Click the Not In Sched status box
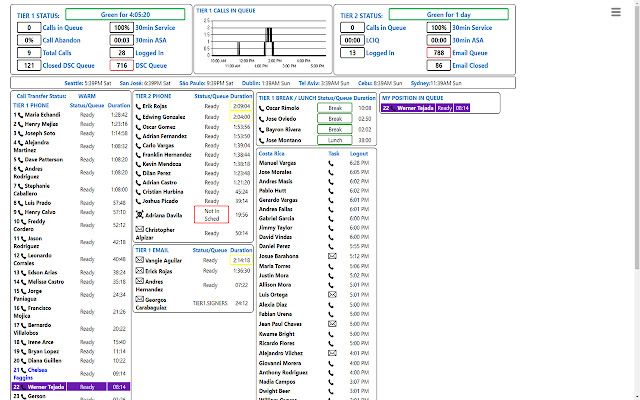The width and height of the screenshot is (640, 400). (x=211, y=214)
